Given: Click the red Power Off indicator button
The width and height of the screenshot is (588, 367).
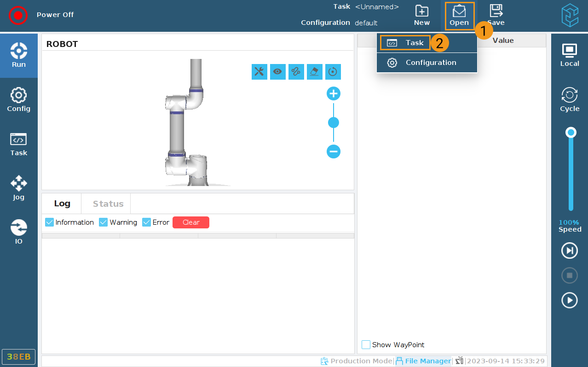Looking at the screenshot, I should (18, 15).
